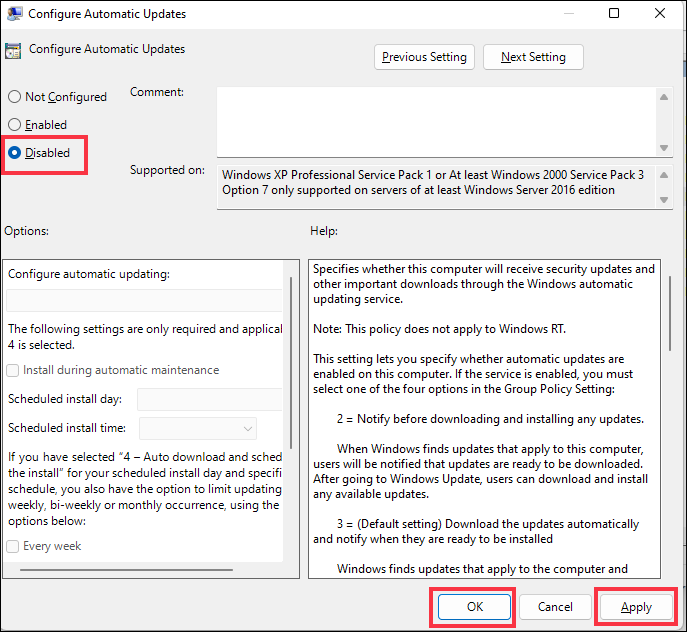
Task: Click the Cancel button
Action: click(x=555, y=607)
